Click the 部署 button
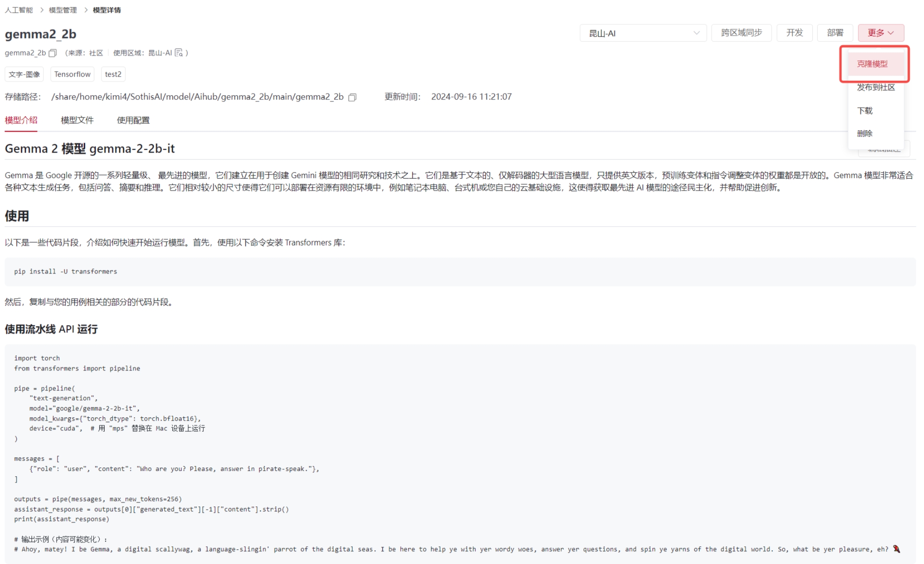Viewport: 924px width, 564px height. click(834, 33)
